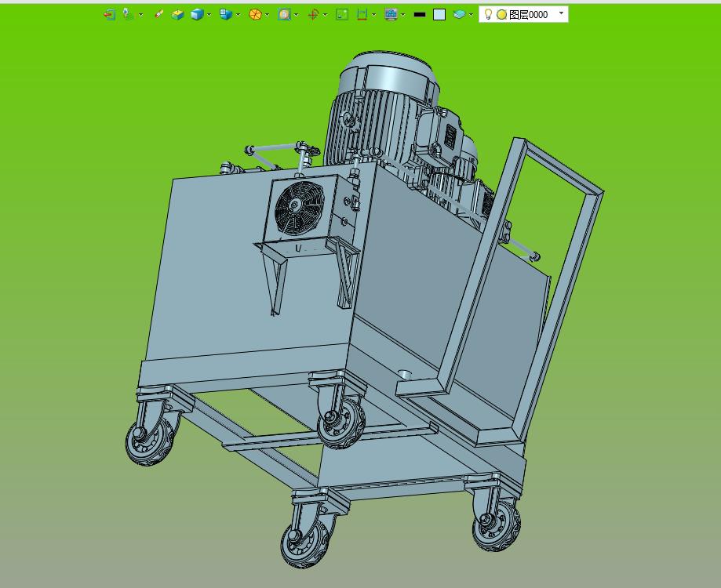This screenshot has width=721, height=588.
Task: Toggle the light bulb layer visibility
Action: (488, 14)
